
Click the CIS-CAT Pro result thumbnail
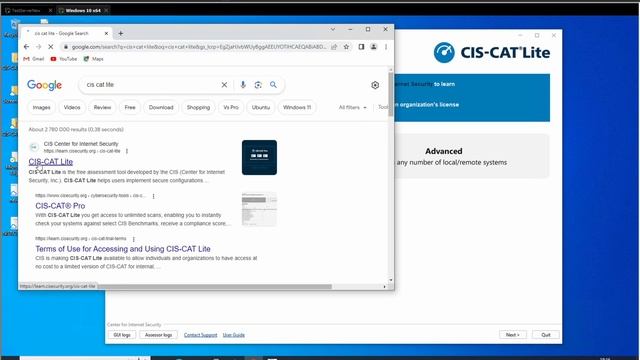click(259, 209)
